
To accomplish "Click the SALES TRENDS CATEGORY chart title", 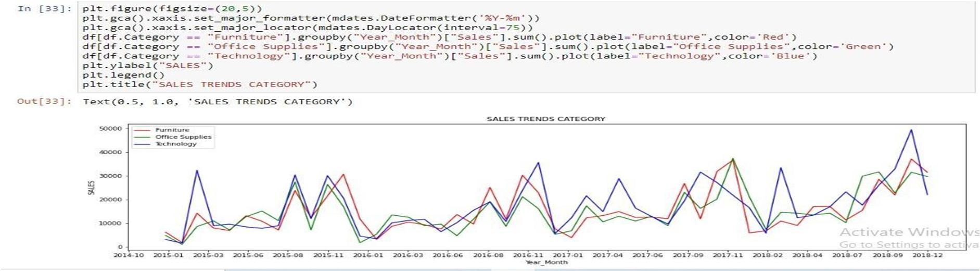I will pos(546,119).
